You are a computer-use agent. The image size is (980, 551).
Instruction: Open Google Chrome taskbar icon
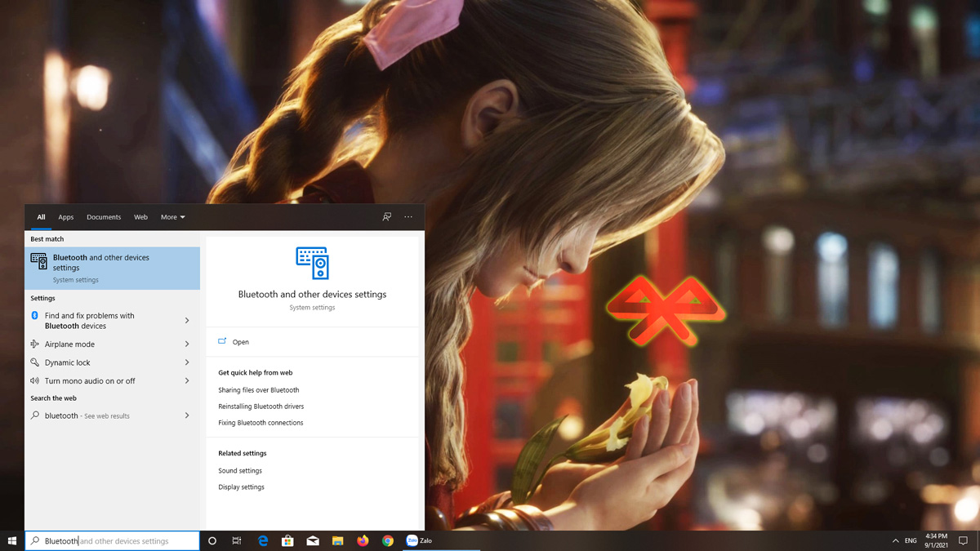click(388, 540)
